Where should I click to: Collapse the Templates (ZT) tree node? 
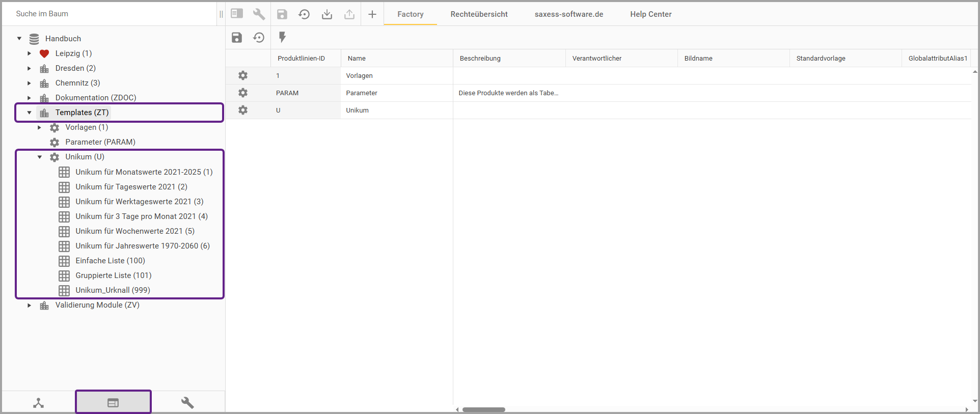tap(29, 113)
